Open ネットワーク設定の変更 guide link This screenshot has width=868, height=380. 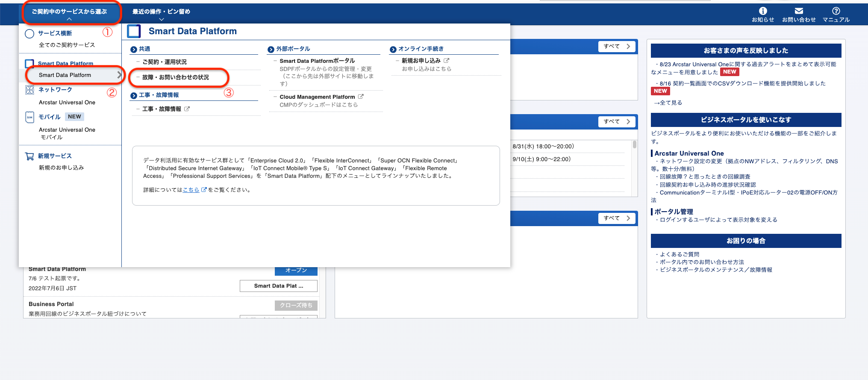tap(744, 165)
